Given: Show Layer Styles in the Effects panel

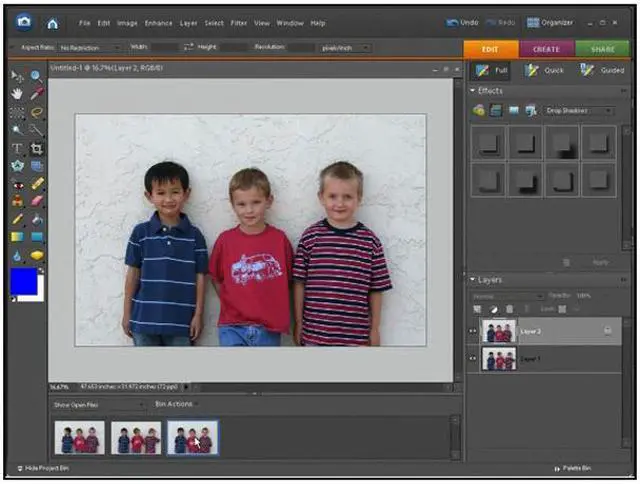Looking at the screenshot, I should click(496, 110).
